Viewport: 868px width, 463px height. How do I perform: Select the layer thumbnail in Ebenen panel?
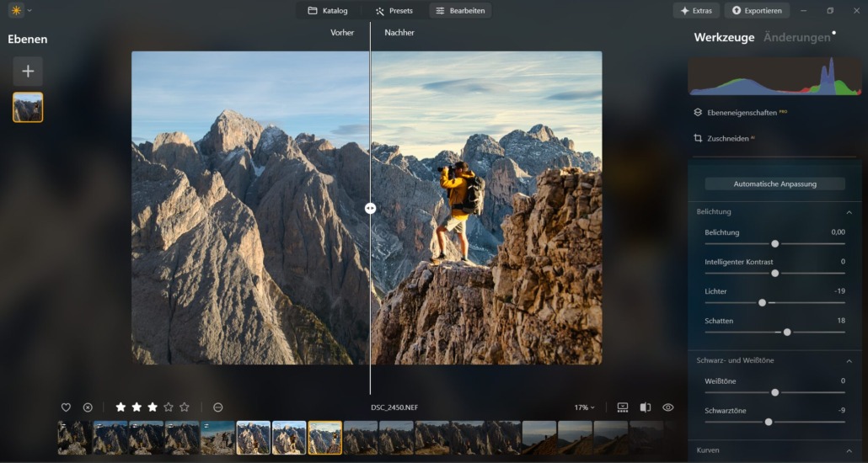click(x=28, y=107)
